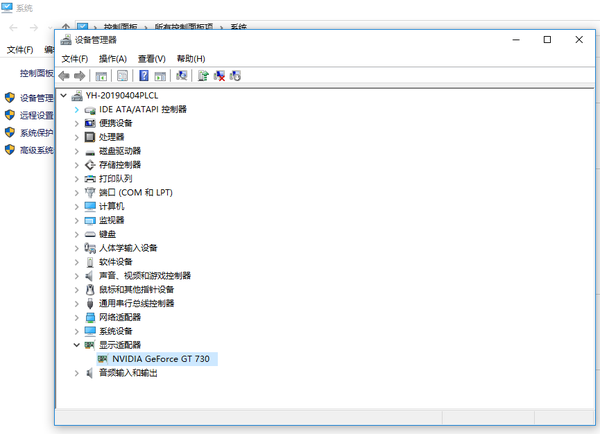Image resolution: width=600 pixels, height=434 pixels.
Task: Click the back arrow in System window
Action: [13, 28]
